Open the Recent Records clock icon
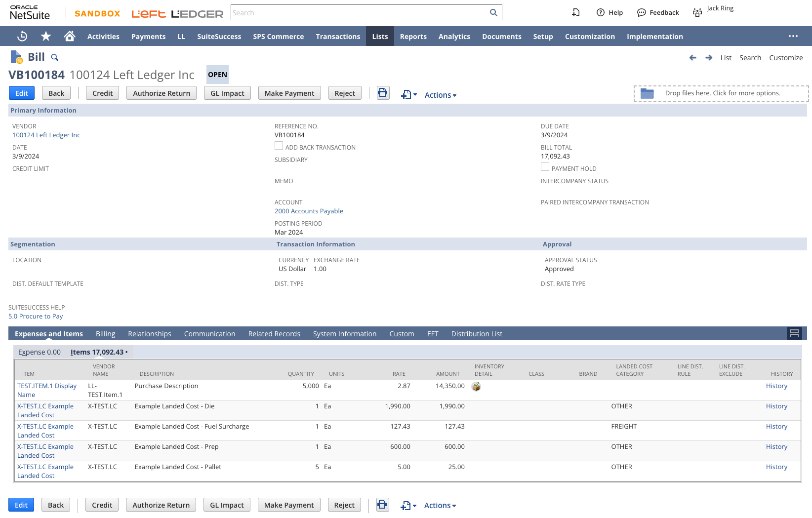Viewport: 812px width, 518px height. point(22,36)
